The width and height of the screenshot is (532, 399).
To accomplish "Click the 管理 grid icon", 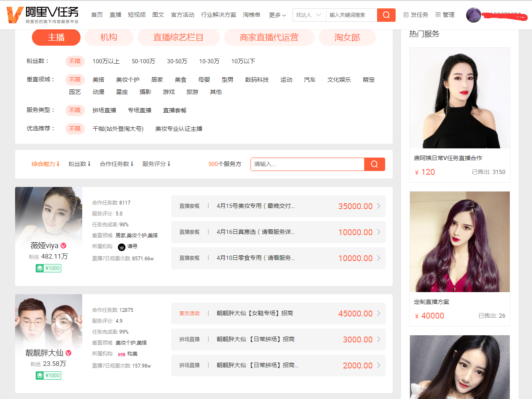I will (x=438, y=15).
